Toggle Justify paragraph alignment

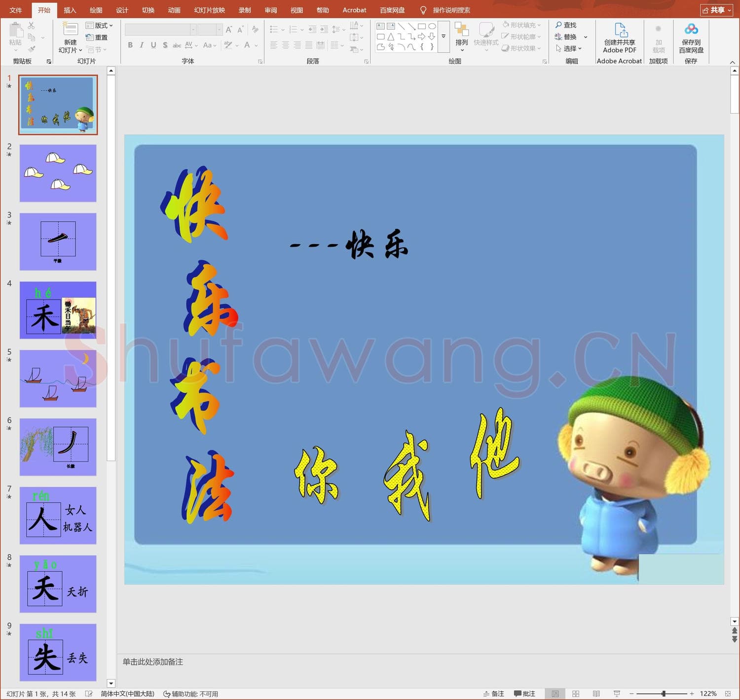309,45
